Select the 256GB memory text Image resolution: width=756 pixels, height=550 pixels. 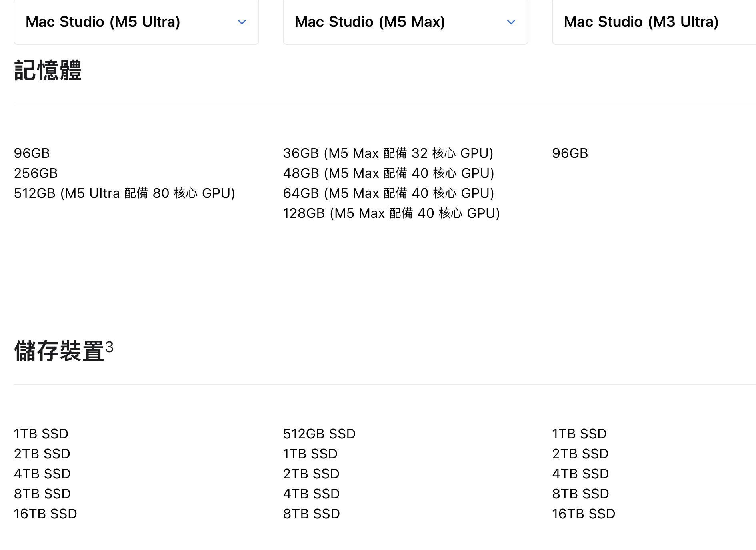tap(36, 173)
